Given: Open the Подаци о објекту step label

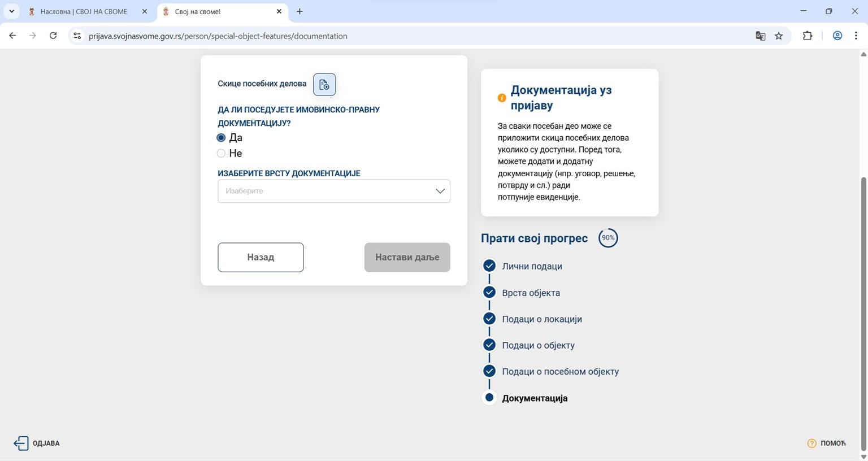Looking at the screenshot, I should pos(538,345).
